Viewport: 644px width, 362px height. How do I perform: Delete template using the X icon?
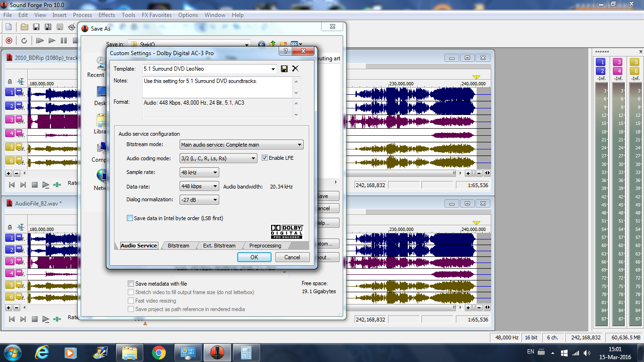point(295,69)
